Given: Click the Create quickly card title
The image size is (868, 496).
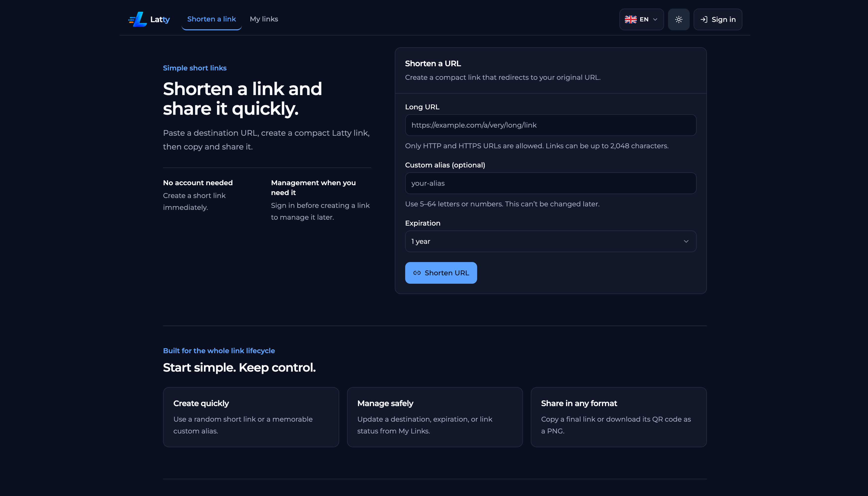Looking at the screenshot, I should tap(201, 403).
